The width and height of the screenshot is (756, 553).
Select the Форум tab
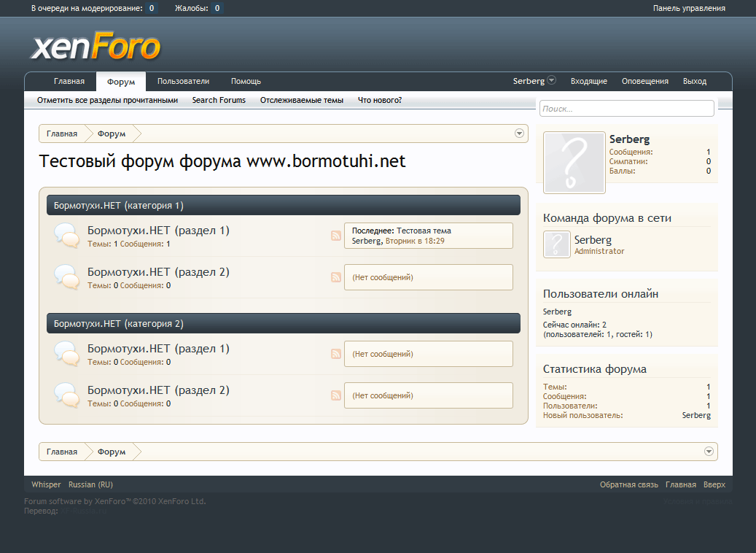[121, 82]
